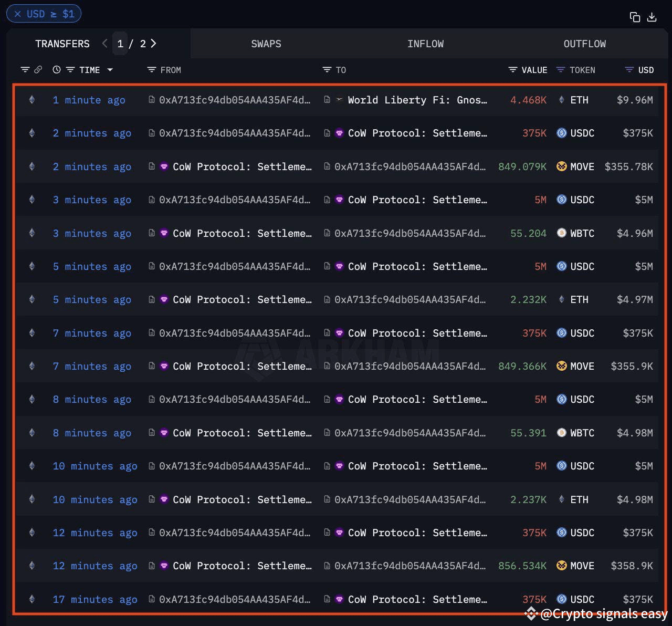672x626 pixels.
Task: Click the USDC token icon on the 375K row
Action: 561,133
